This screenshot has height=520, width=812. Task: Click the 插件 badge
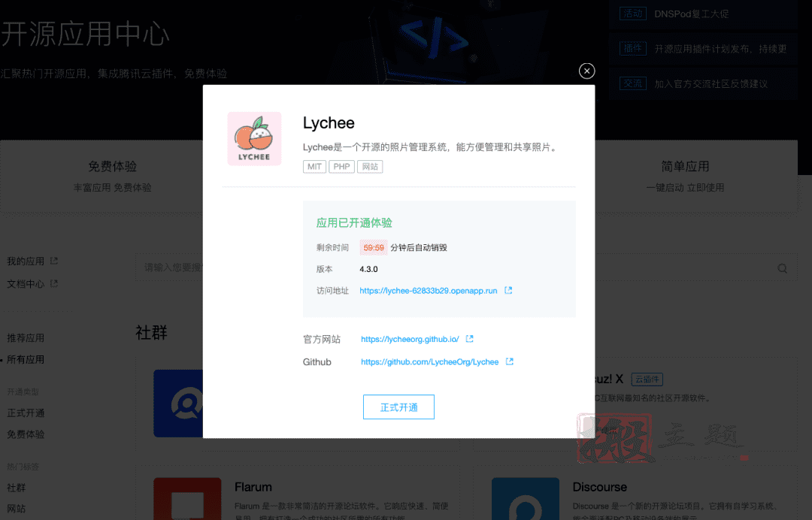633,48
